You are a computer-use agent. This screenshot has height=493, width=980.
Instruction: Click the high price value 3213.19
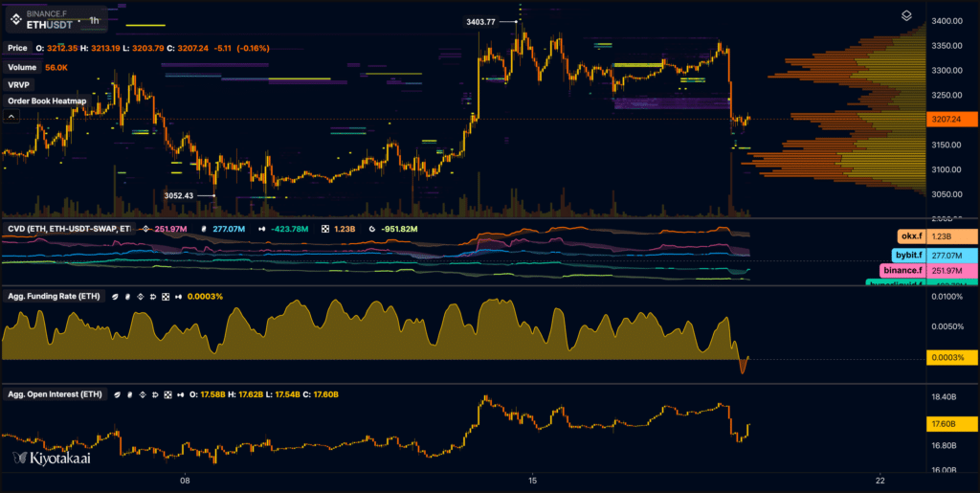[x=105, y=48]
